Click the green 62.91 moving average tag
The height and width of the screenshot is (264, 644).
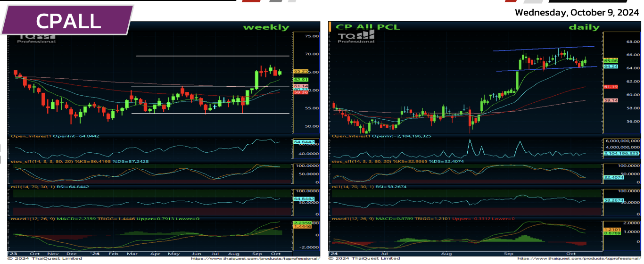pyautogui.click(x=301, y=80)
